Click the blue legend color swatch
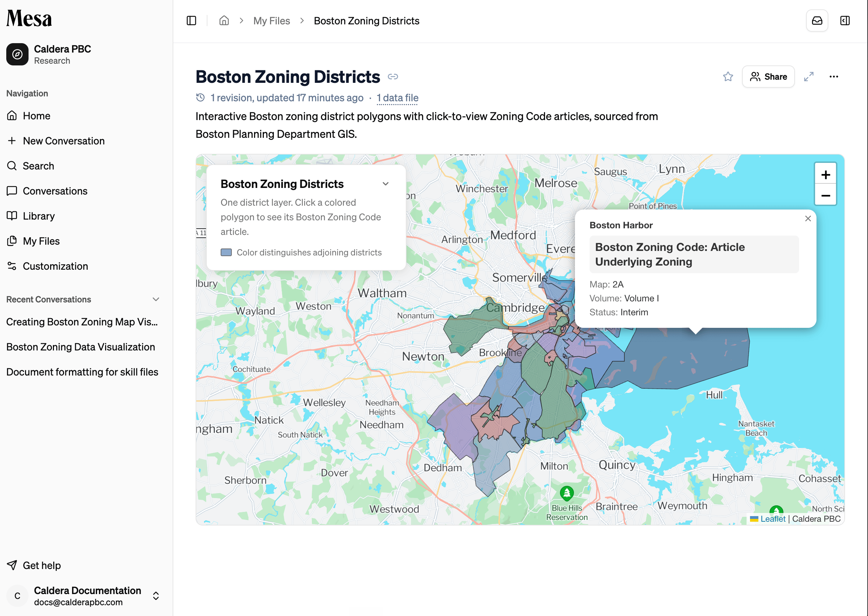Image resolution: width=868 pixels, height=616 pixels. pyautogui.click(x=226, y=253)
